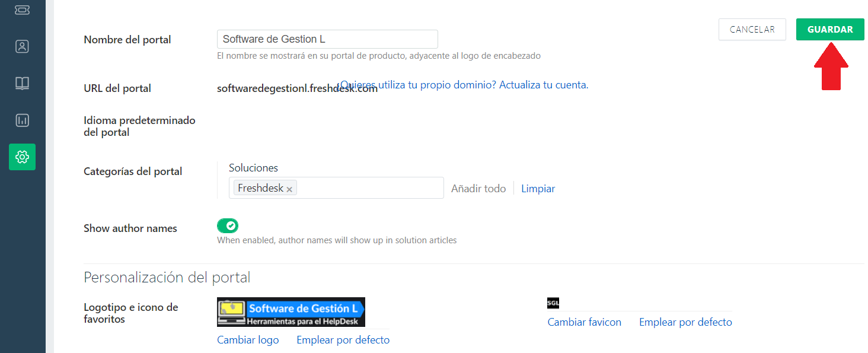Open the Contacts sidebar icon
The height and width of the screenshot is (353, 868).
pos(22,46)
